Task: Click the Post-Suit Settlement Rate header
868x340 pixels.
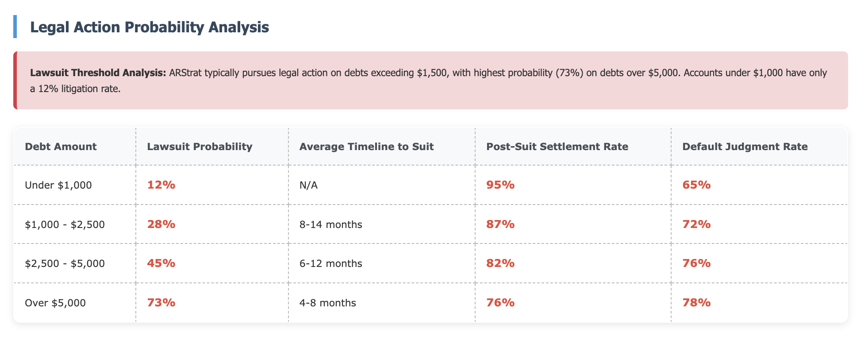Action: coord(557,147)
